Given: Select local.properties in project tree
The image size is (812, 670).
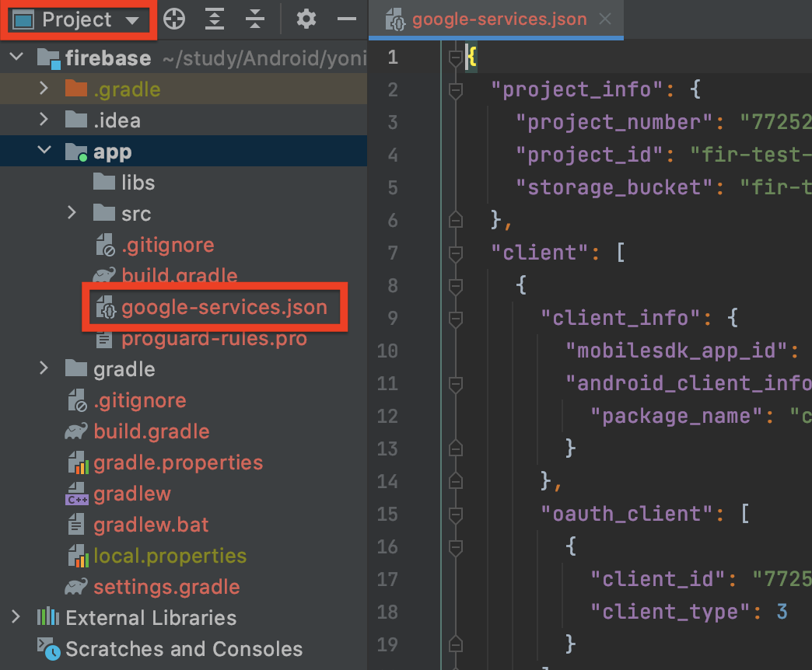Looking at the screenshot, I should point(170,556).
